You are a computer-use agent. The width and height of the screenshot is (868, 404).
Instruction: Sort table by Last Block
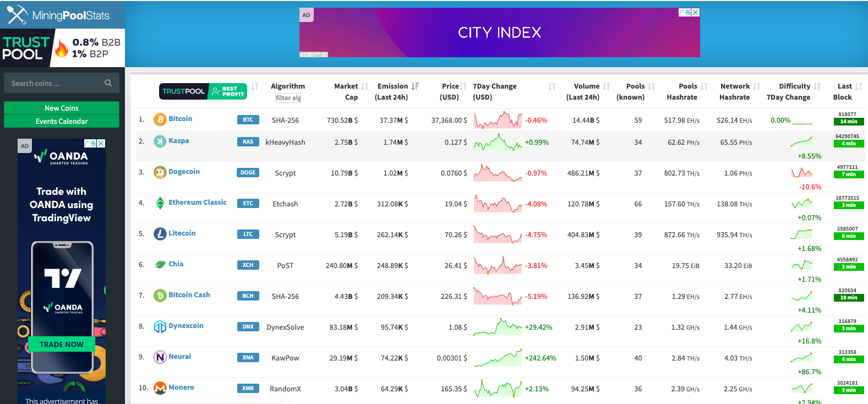pos(859,86)
